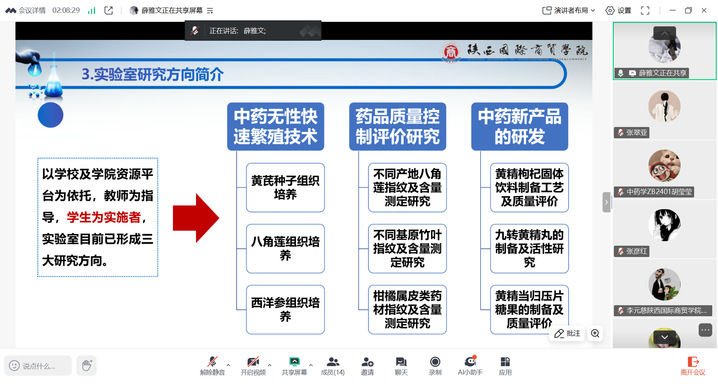Launch the AI小助手 assistant
The height and width of the screenshot is (384, 718).
470,366
